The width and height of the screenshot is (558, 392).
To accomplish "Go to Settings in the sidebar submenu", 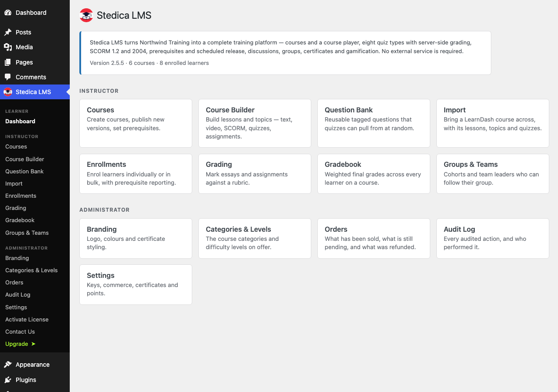I will (16, 308).
